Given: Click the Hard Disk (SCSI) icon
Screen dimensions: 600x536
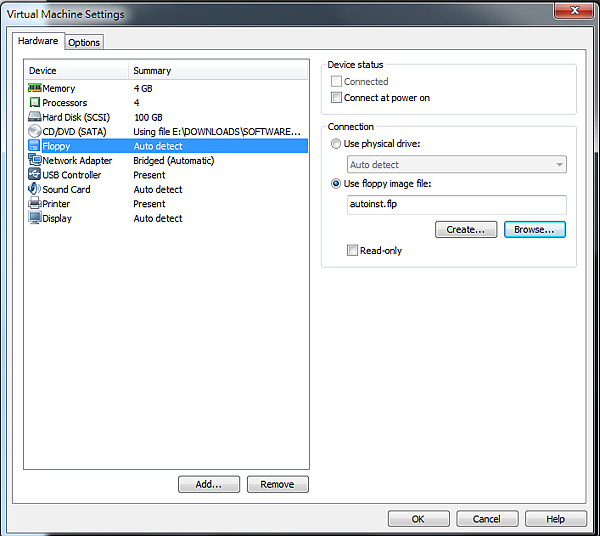Looking at the screenshot, I should 34,117.
